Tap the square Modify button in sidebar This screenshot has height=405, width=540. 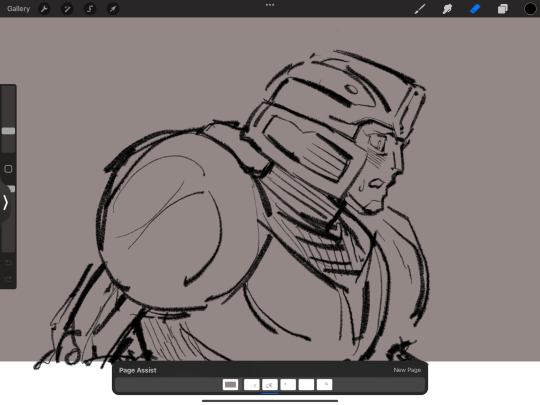[8, 169]
